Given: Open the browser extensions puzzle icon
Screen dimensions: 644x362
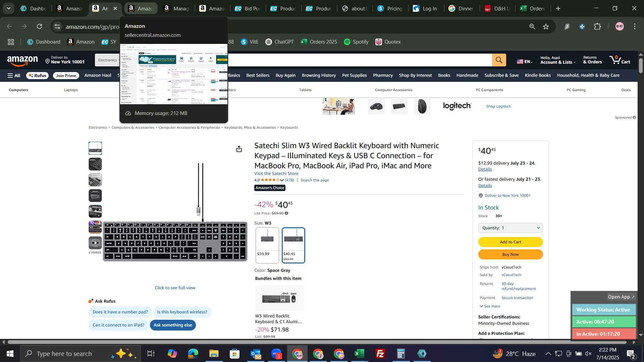Looking at the screenshot, I should point(597,26).
